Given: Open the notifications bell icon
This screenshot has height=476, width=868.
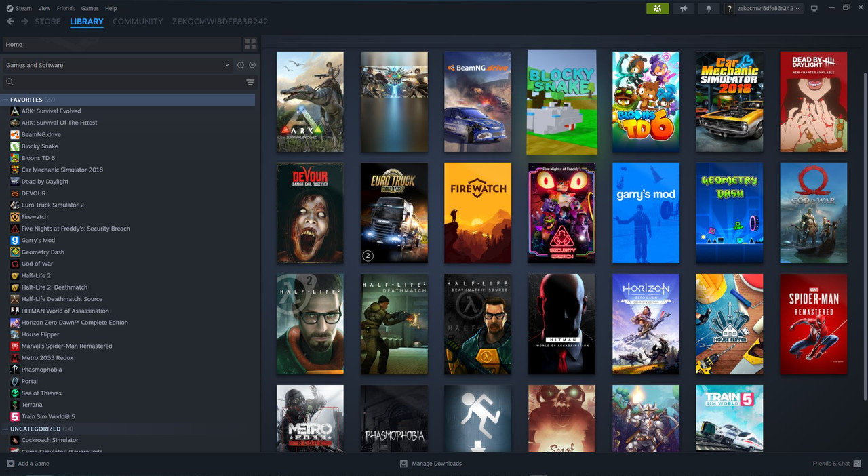Looking at the screenshot, I should coord(709,8).
